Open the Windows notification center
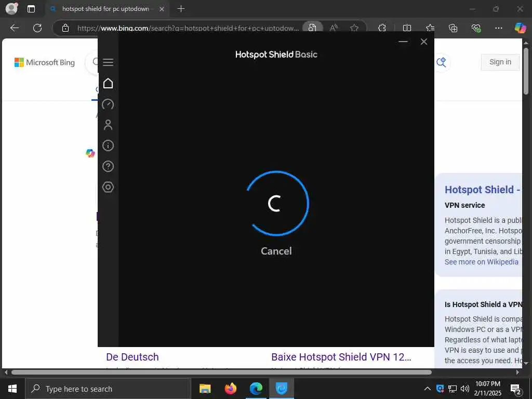 (x=516, y=390)
